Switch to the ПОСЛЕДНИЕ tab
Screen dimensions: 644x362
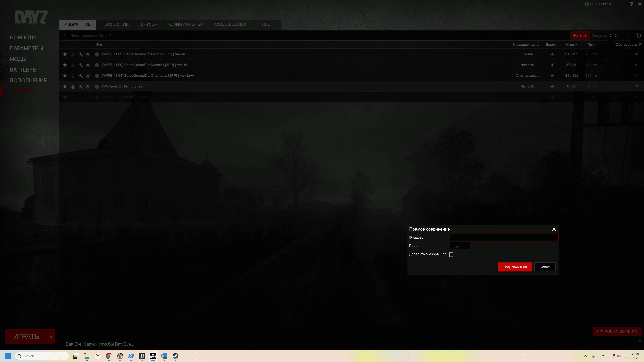pyautogui.click(x=115, y=24)
